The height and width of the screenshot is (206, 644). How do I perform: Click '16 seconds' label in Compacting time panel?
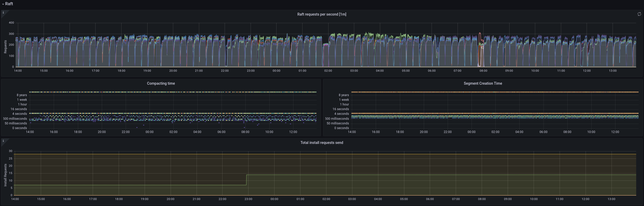(x=19, y=109)
